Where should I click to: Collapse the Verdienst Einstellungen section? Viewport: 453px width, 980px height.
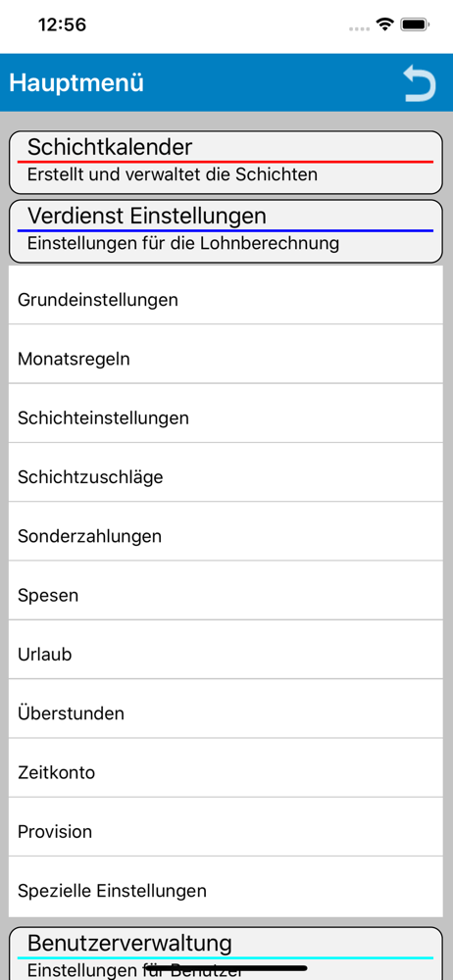tap(226, 231)
